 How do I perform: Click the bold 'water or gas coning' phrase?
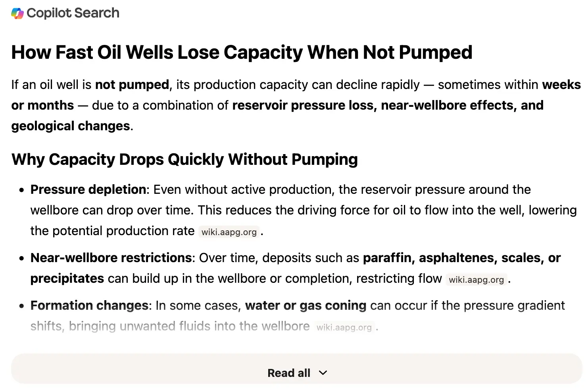pyautogui.click(x=306, y=305)
